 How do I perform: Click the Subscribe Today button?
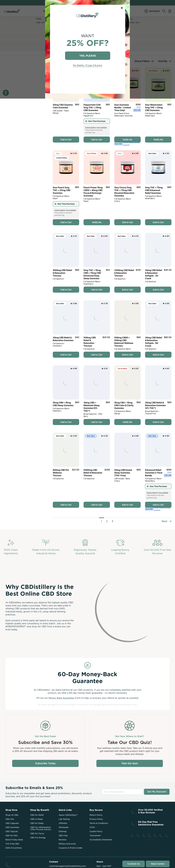coord(45,763)
